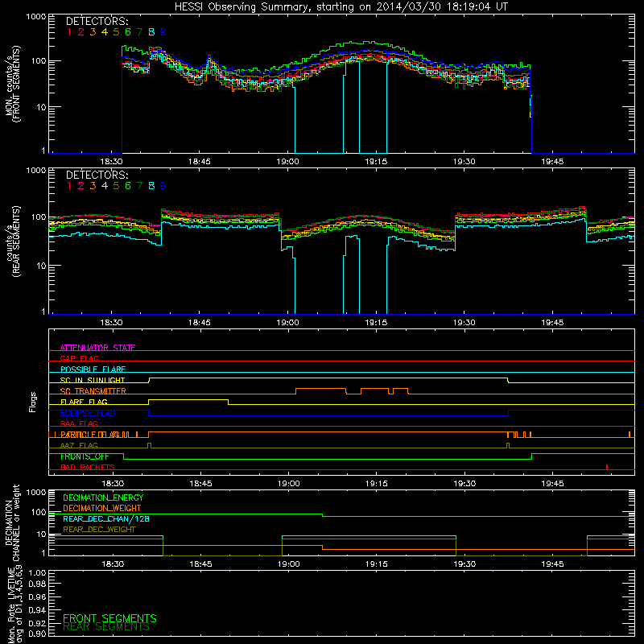This screenshot has height=644, width=644.
Task: Click the SAA FLAG label
Action: (x=79, y=423)
